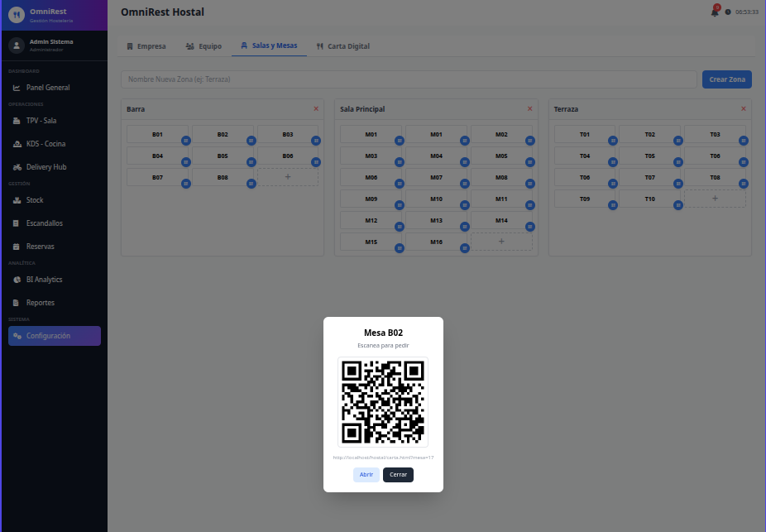Viewport: 766px width, 532px height.
Task: Add a new table in Barra zone
Action: 287,177
